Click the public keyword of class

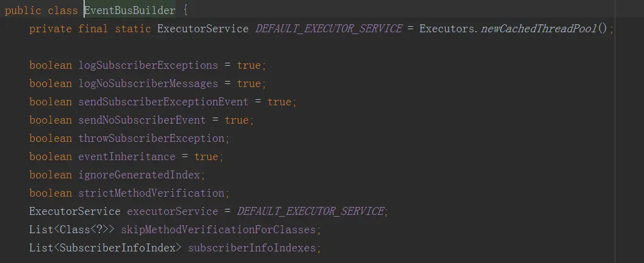click(23, 11)
